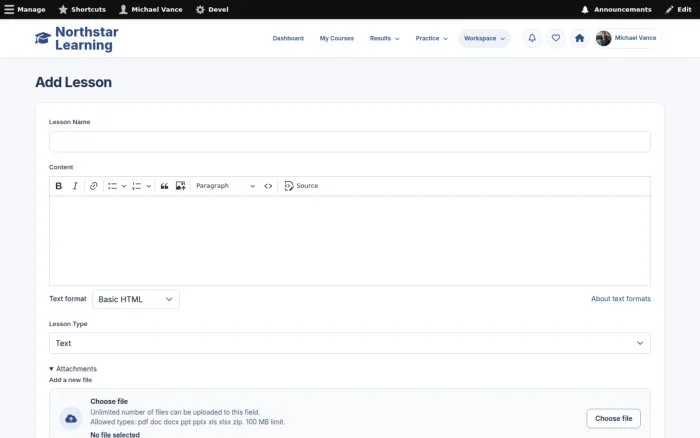Viewport: 700px width, 438px height.
Task: Expand the Results menu
Action: point(385,38)
